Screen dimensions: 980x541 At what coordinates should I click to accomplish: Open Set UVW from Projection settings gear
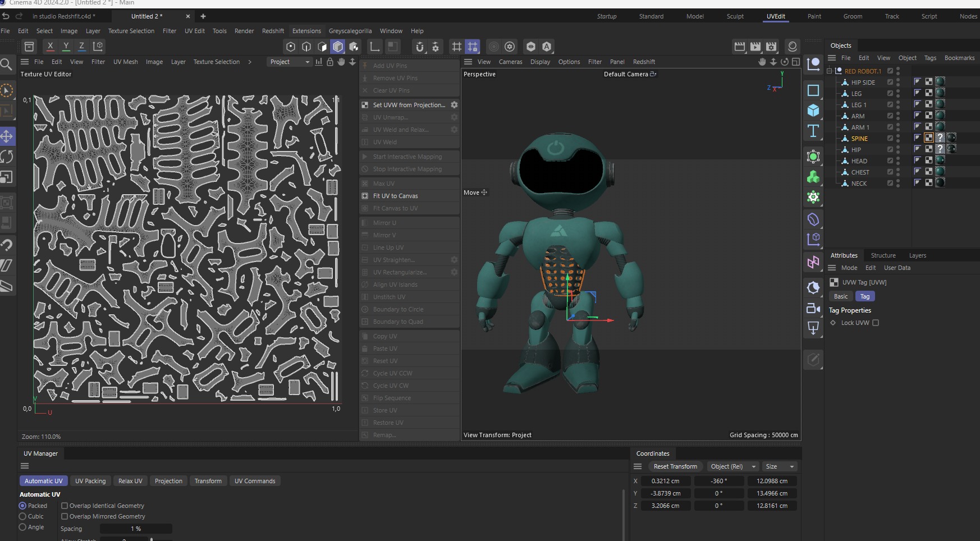[454, 105]
